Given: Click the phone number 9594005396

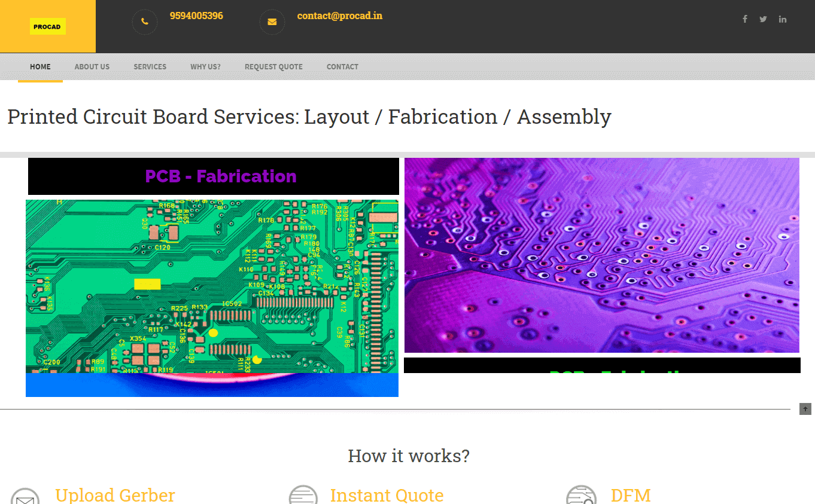Looking at the screenshot, I should pyautogui.click(x=196, y=16).
